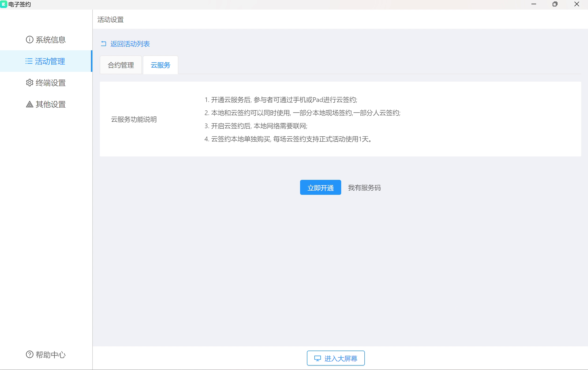Screen dimensions: 588x370
Task: Click the return arrow icon
Action: 104,44
